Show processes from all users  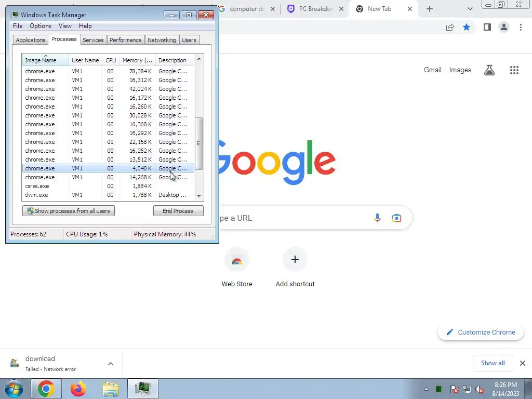(69, 211)
